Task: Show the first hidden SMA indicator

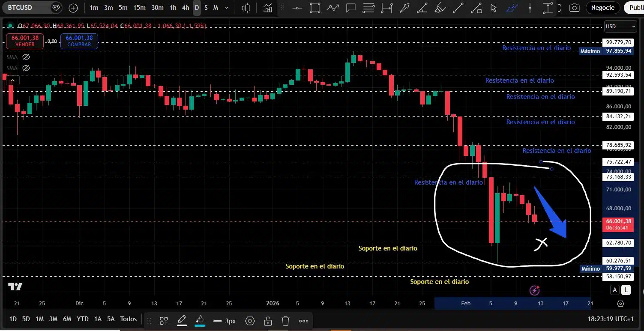Action: pyautogui.click(x=26, y=57)
